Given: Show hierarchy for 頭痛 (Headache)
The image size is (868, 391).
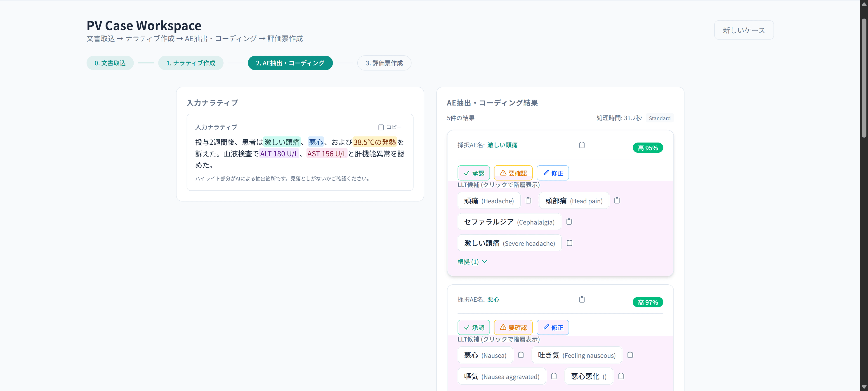Looking at the screenshot, I should [x=488, y=201].
